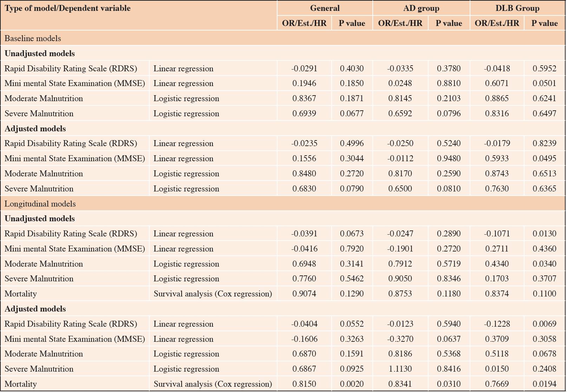Click the cell showing 0.6830
This screenshot has height=392, width=567.
[304, 189]
